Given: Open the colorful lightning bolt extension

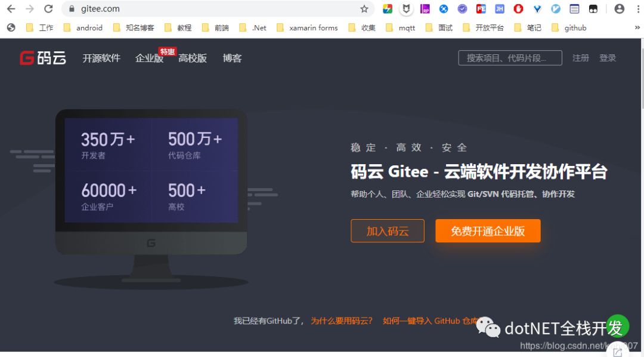Looking at the screenshot, I should tap(388, 8).
